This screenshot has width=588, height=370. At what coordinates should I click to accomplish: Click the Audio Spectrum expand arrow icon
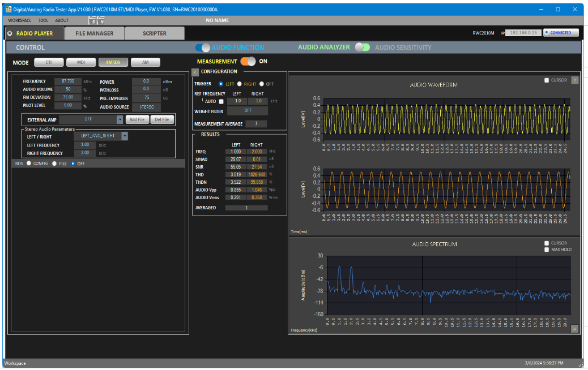(x=574, y=328)
